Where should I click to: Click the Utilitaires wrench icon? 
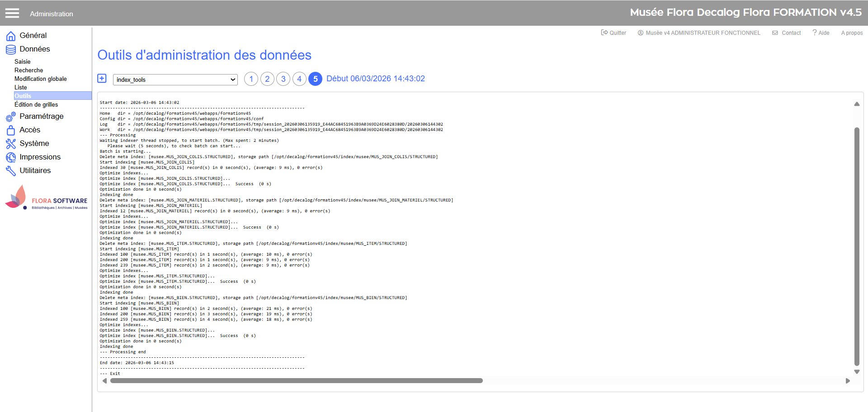tap(11, 171)
